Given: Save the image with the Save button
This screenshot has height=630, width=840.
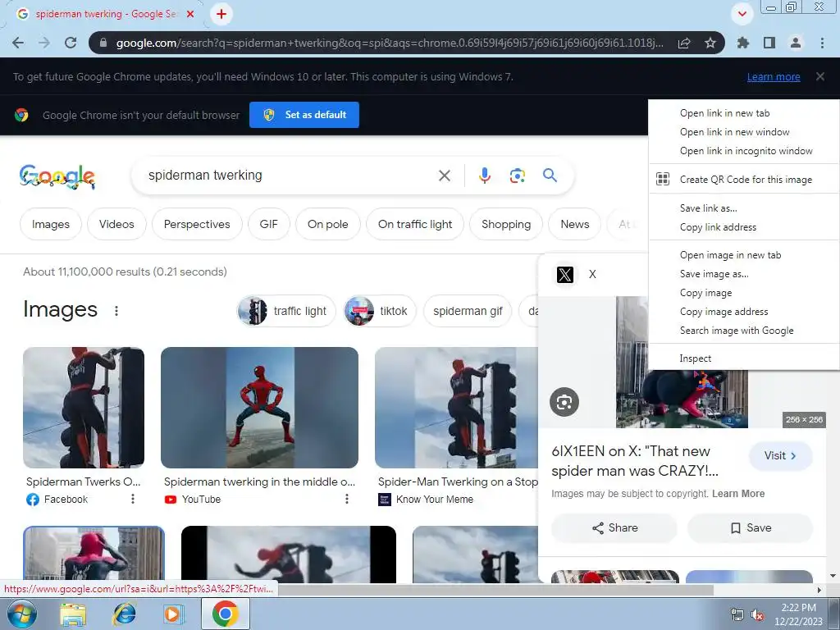Looking at the screenshot, I should (x=750, y=528).
